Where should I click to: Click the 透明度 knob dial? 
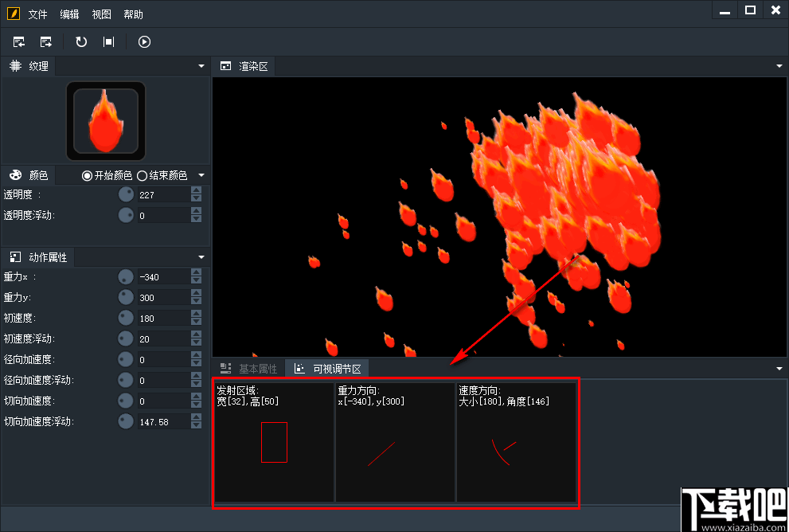[x=126, y=194]
